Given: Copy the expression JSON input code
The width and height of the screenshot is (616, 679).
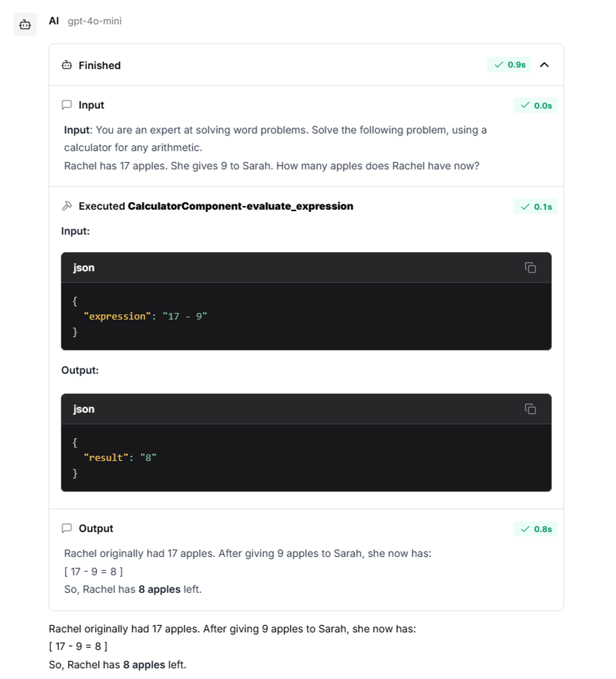Looking at the screenshot, I should (530, 267).
